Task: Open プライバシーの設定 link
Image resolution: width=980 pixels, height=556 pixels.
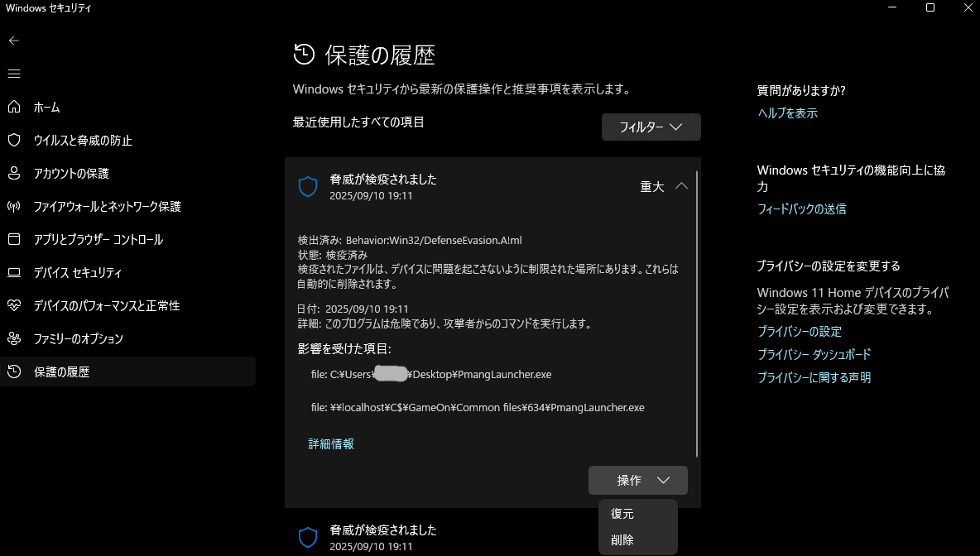Action: (x=800, y=331)
